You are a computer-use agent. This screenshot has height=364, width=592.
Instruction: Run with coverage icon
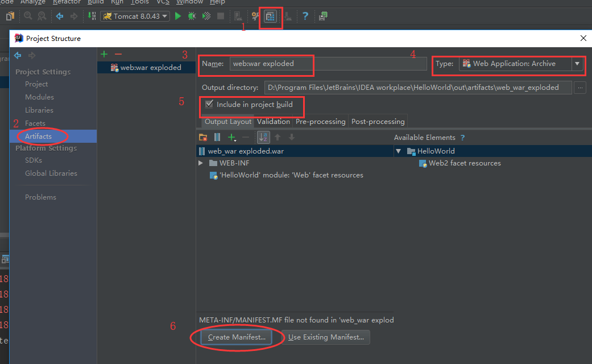pos(206,16)
